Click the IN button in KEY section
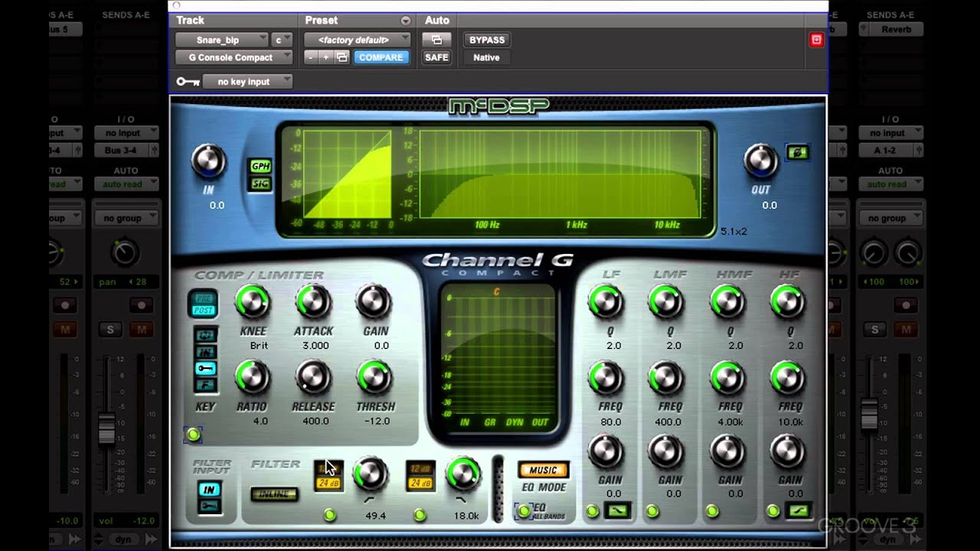 (205, 352)
